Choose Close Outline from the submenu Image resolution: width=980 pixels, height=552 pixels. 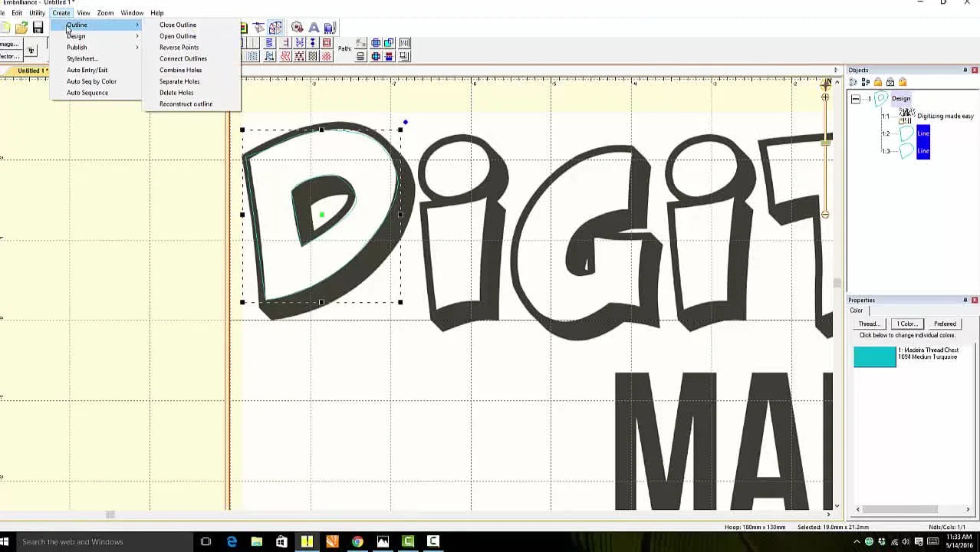point(178,25)
